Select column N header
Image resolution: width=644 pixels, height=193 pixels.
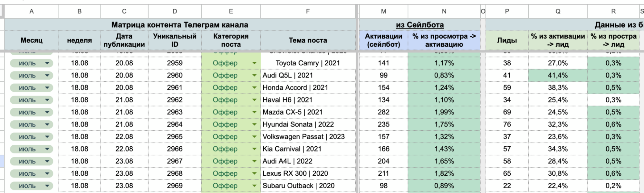[x=444, y=11]
